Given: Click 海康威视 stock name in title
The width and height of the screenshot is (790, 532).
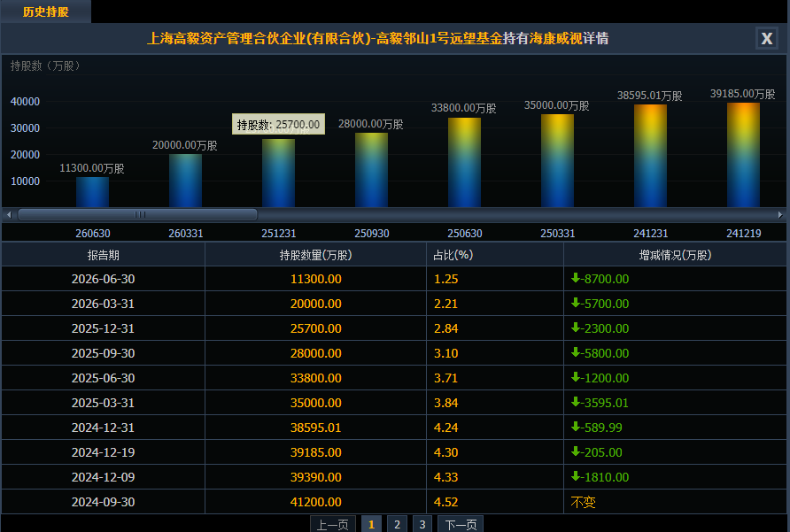Looking at the screenshot, I should coord(555,38).
